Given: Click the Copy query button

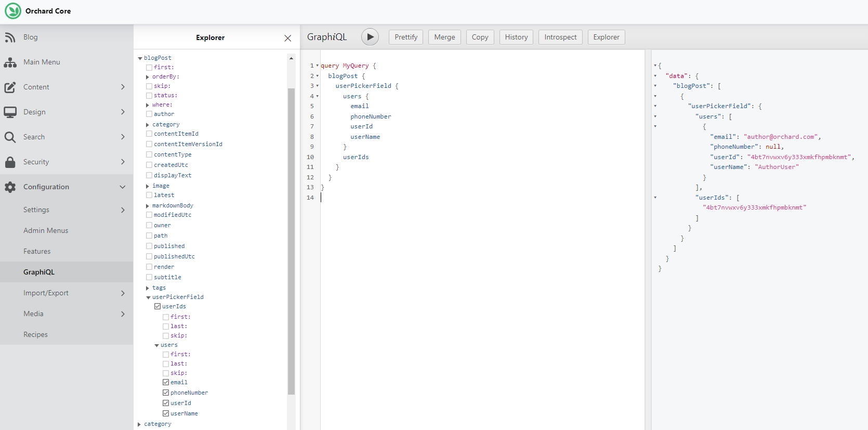Looking at the screenshot, I should 480,37.
